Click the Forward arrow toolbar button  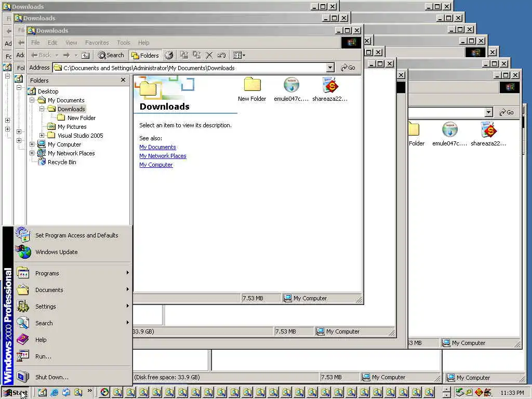tap(66, 55)
